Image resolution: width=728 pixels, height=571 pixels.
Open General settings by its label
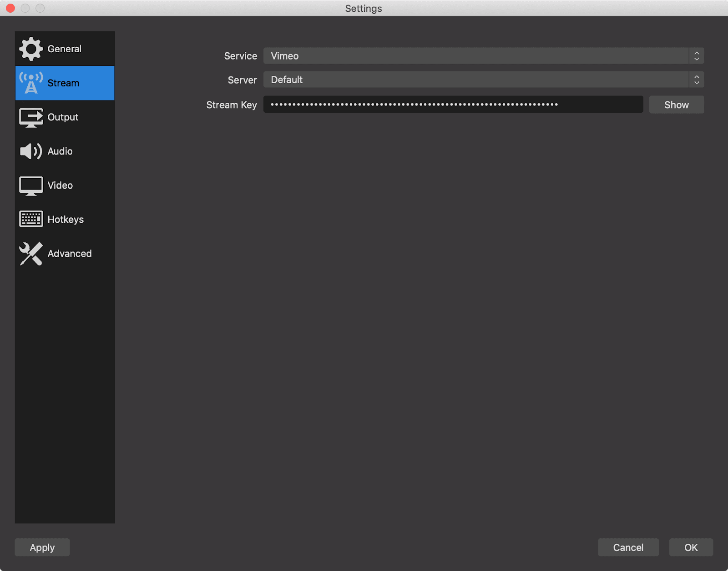coord(65,49)
